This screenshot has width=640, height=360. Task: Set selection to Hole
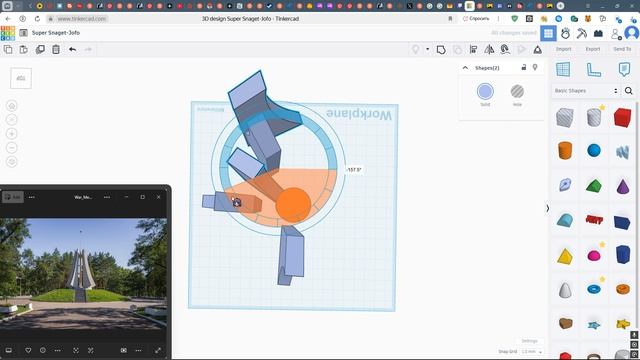(517, 92)
